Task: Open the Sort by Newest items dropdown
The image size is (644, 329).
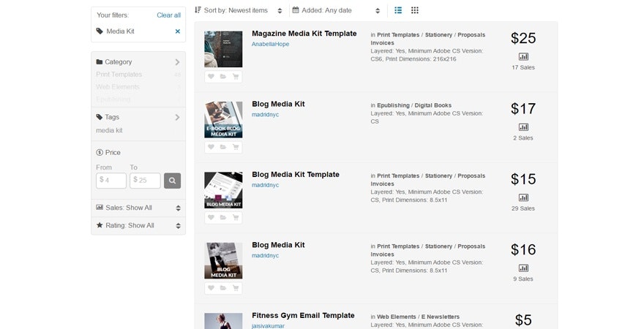Action: tap(239, 10)
